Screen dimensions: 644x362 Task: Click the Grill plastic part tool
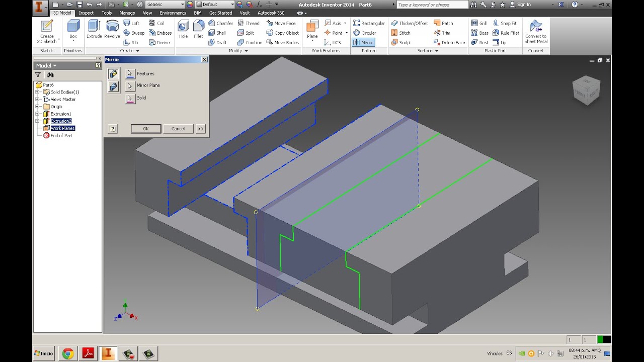click(479, 23)
